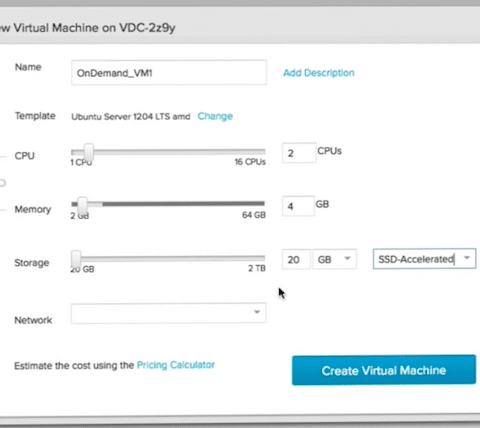Click the 16 CPUs maximum label
The image size is (480, 428).
pos(250,162)
